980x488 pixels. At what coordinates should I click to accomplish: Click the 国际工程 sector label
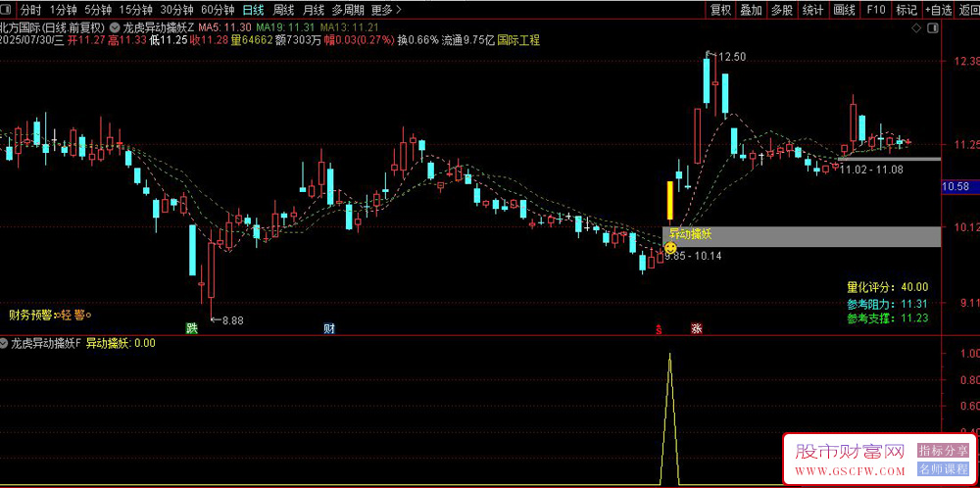click(518, 40)
